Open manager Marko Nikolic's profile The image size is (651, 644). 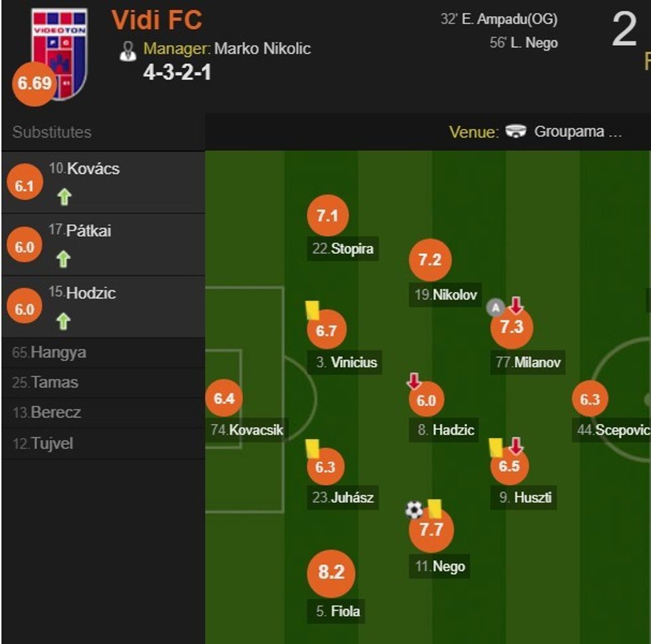pos(262,49)
